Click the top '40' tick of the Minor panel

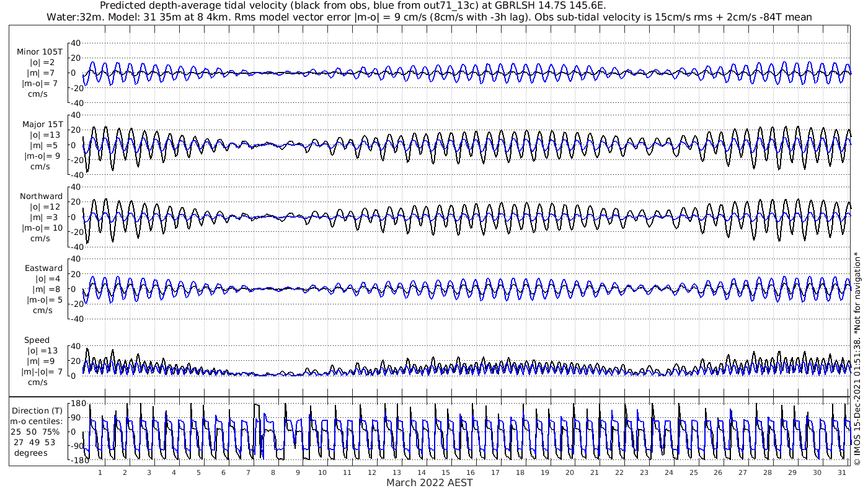click(76, 43)
